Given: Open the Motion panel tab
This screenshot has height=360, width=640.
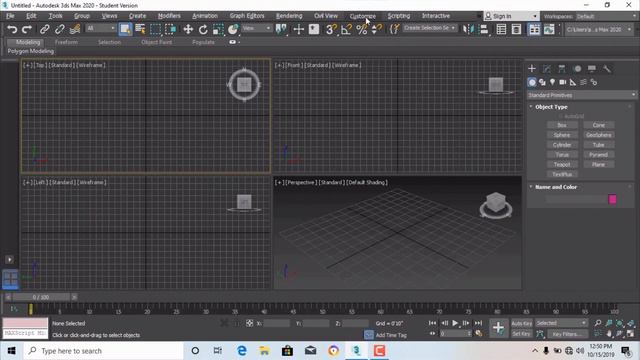Looking at the screenshot, I should (577, 69).
